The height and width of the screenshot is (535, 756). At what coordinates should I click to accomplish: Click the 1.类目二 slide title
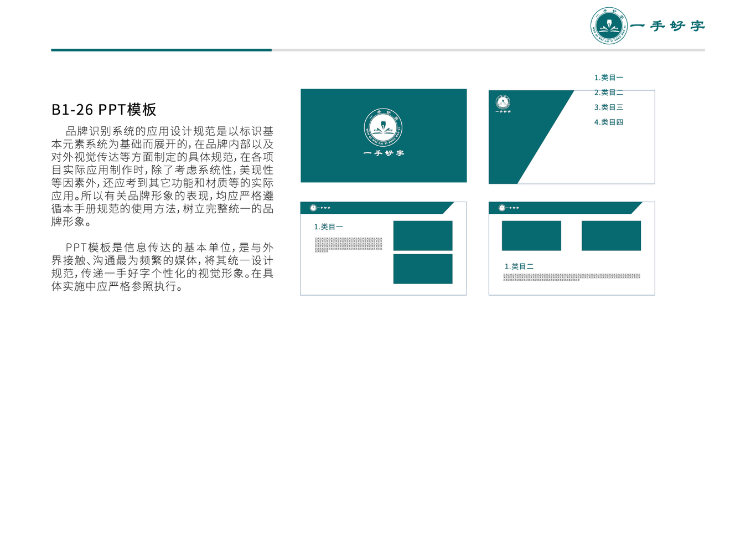coord(519,266)
